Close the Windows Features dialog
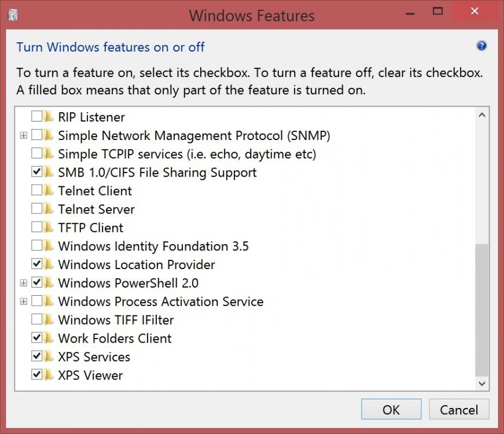 474,12
